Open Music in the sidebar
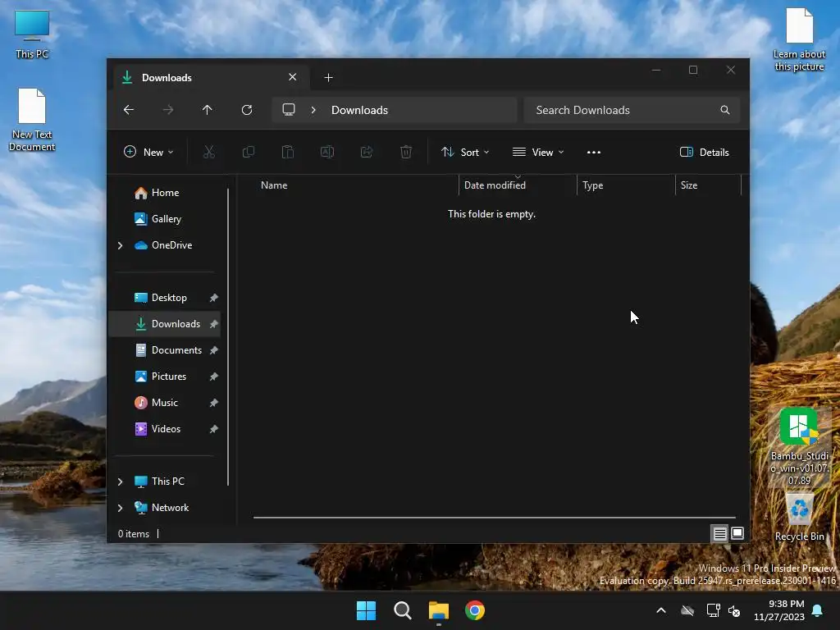 pos(164,403)
